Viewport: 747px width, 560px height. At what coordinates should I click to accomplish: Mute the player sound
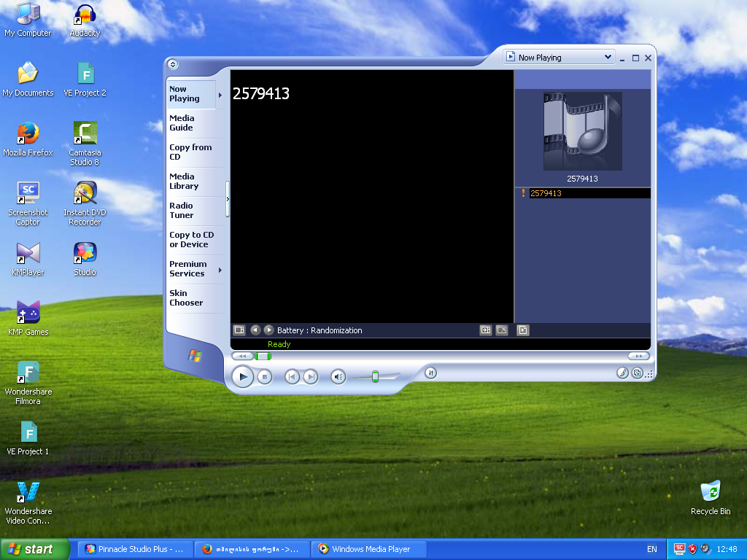pyautogui.click(x=338, y=376)
